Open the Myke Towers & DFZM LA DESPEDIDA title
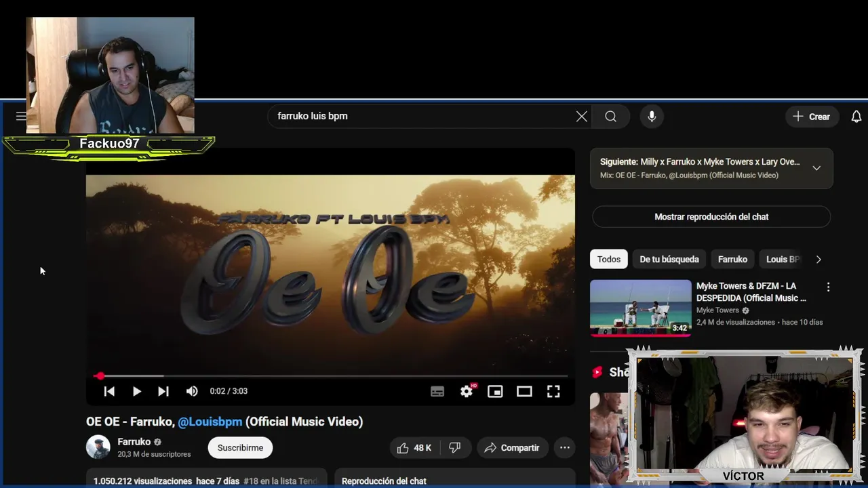 click(751, 292)
